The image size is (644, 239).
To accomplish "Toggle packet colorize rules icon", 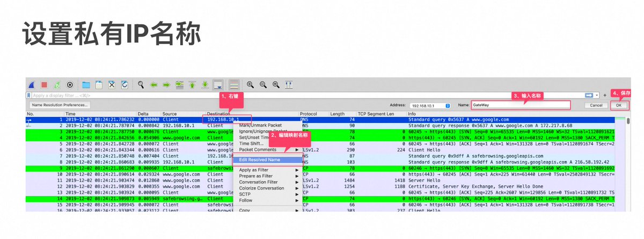I will 233,85.
